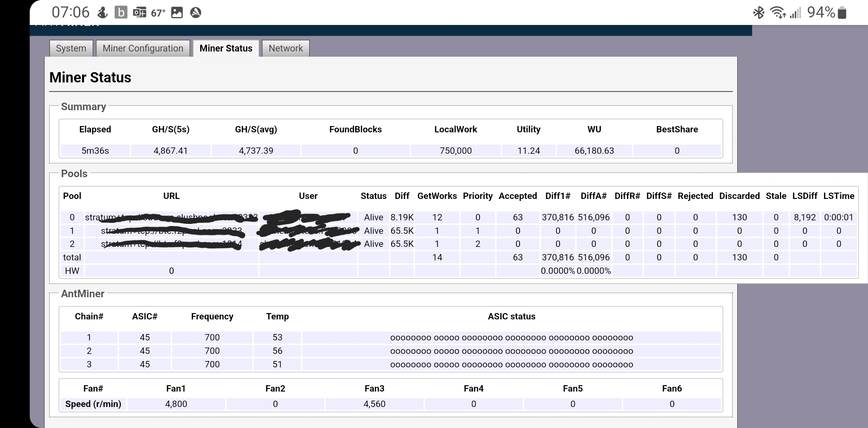Tap the image notification icon
868x428 pixels.
177,13
